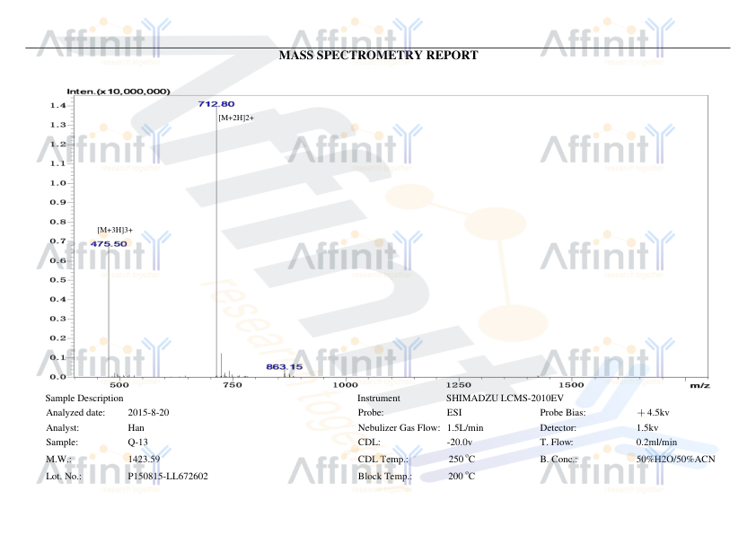Click the 0.5 intensity axis value
Viewport: 756px width, 535px height.
pos(57,280)
